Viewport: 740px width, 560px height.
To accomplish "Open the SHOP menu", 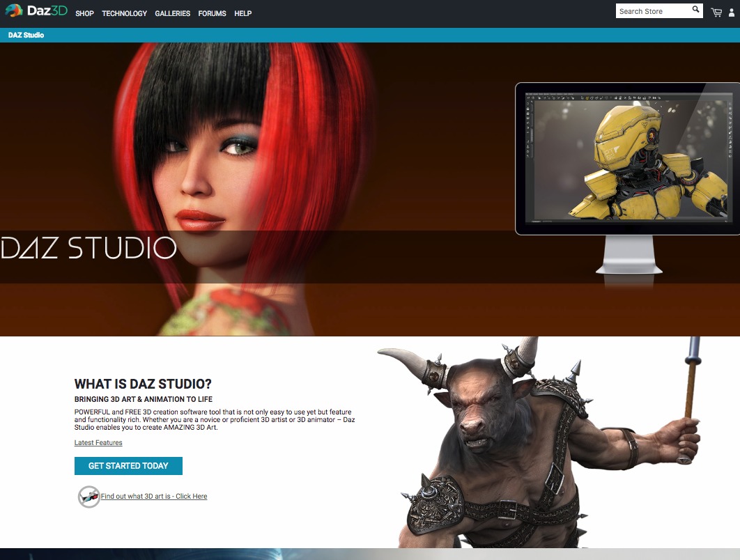I will pyautogui.click(x=84, y=14).
